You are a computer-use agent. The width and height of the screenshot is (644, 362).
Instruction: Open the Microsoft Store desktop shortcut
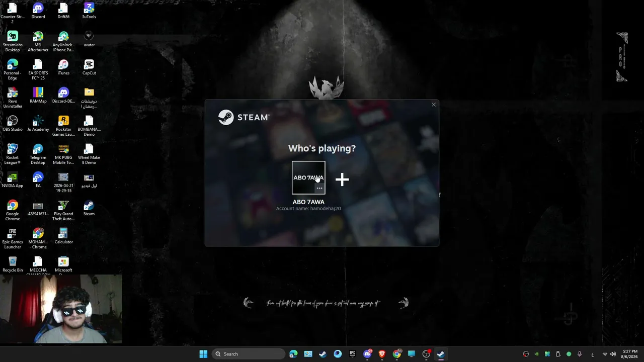tap(63, 265)
